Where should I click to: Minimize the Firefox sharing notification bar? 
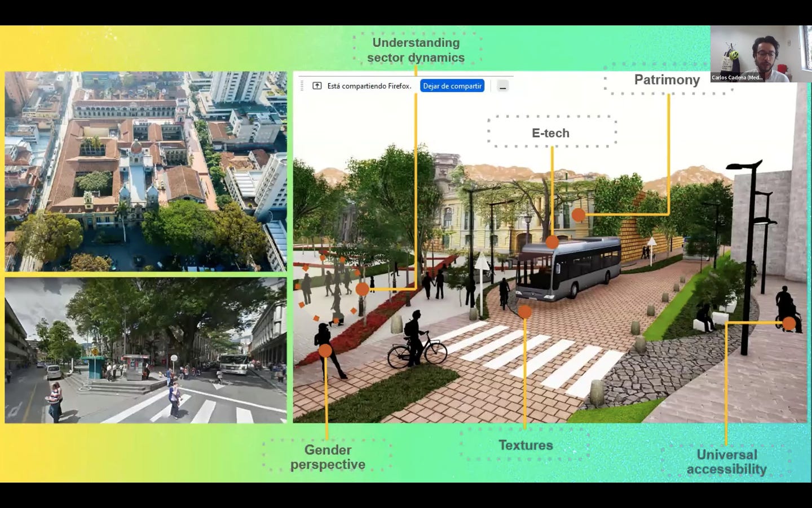503,86
